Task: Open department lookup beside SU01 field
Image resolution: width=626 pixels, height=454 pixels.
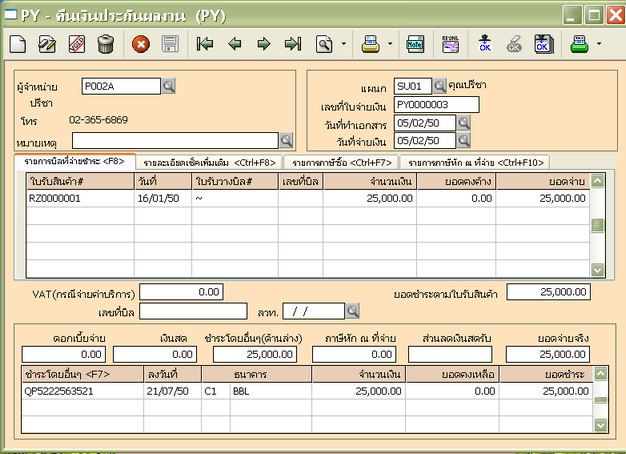Action: 441,86
